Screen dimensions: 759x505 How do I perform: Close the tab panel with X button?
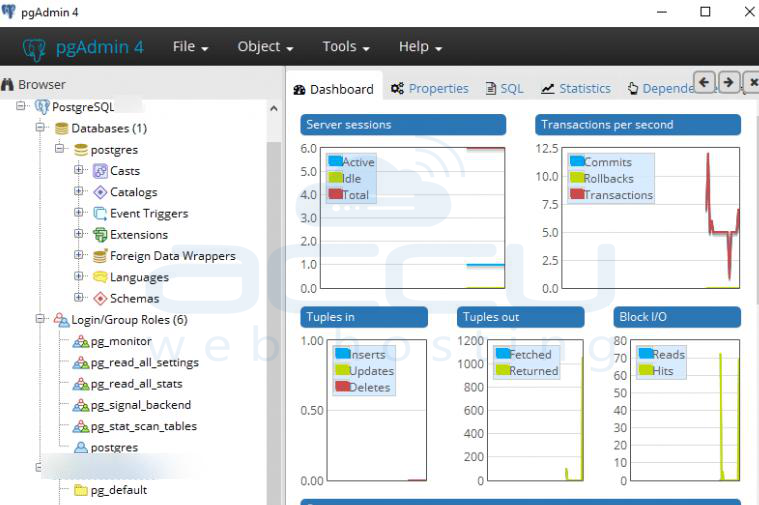(x=753, y=82)
